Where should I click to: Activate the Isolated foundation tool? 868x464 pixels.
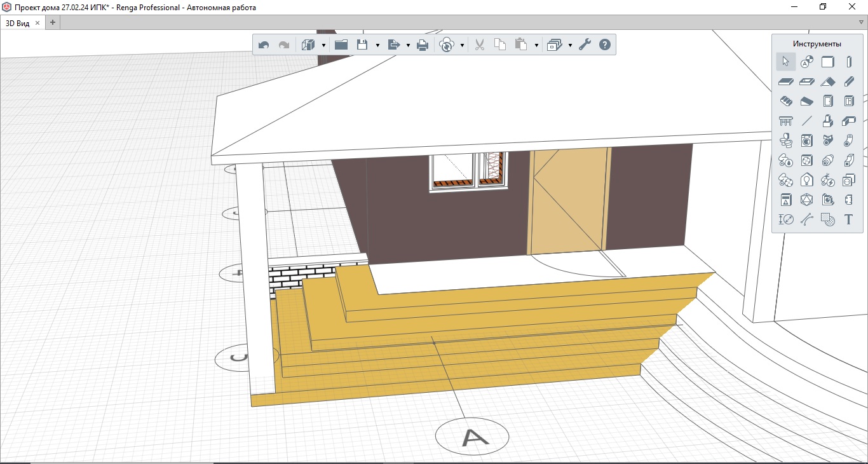point(827,121)
